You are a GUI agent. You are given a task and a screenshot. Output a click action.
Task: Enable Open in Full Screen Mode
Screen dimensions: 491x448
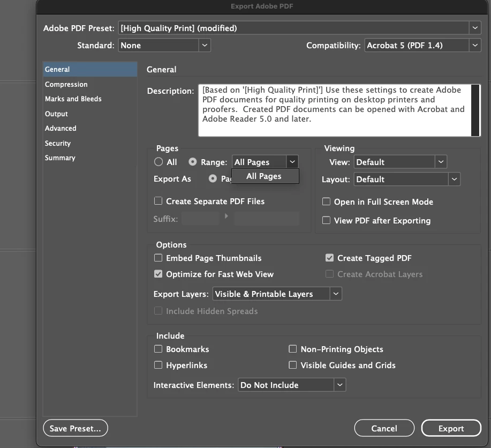326,201
